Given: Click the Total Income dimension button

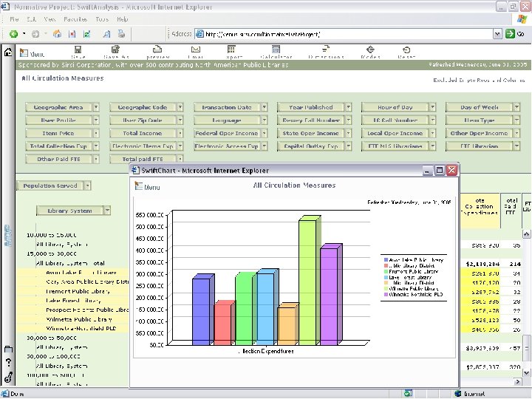Looking at the screenshot, I should (x=143, y=133).
